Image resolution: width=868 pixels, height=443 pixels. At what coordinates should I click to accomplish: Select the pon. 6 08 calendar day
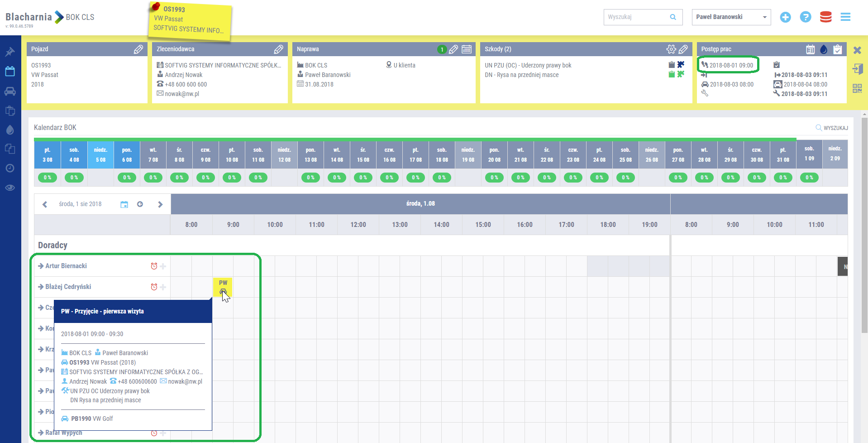(x=127, y=155)
